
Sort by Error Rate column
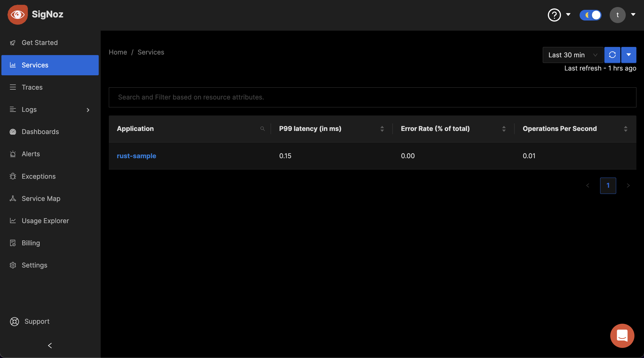coord(504,129)
